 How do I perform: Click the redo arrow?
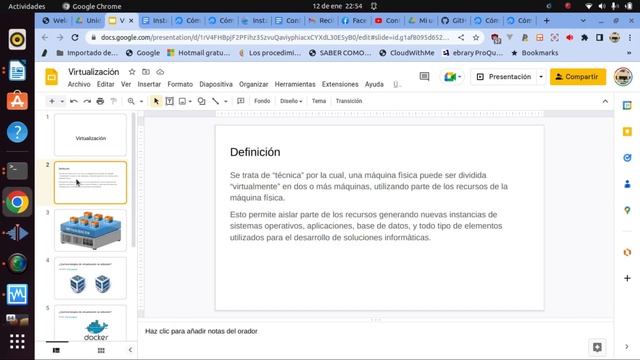click(x=87, y=101)
